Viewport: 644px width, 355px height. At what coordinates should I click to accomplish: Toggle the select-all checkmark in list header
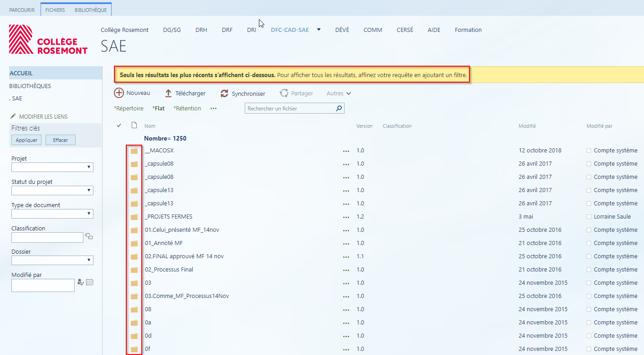119,125
